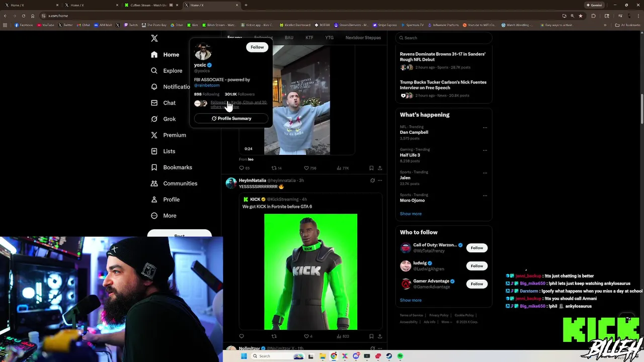
Task: Open HeyImNatalia's profile avatar
Action: pyautogui.click(x=231, y=183)
